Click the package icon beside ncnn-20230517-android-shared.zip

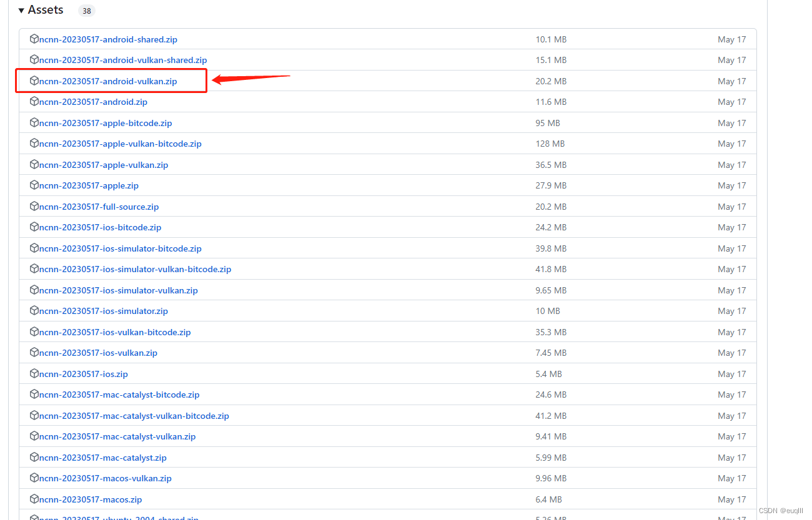[34, 39]
